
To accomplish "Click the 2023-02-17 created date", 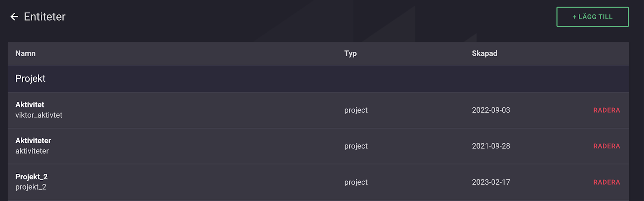I will (x=491, y=182).
